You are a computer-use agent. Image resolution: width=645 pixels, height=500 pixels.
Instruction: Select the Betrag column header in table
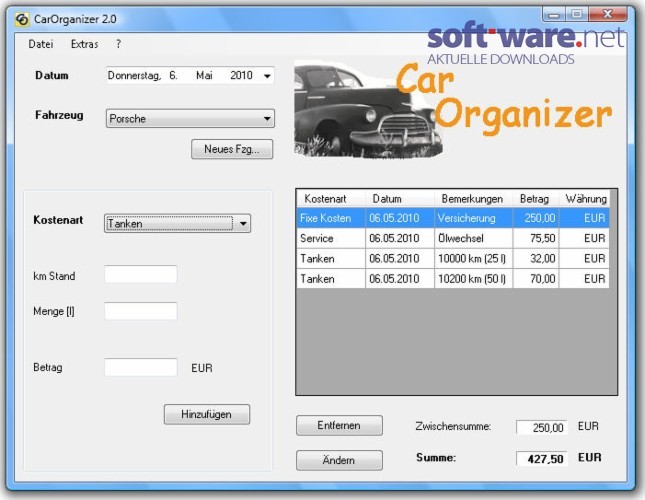[x=535, y=199]
